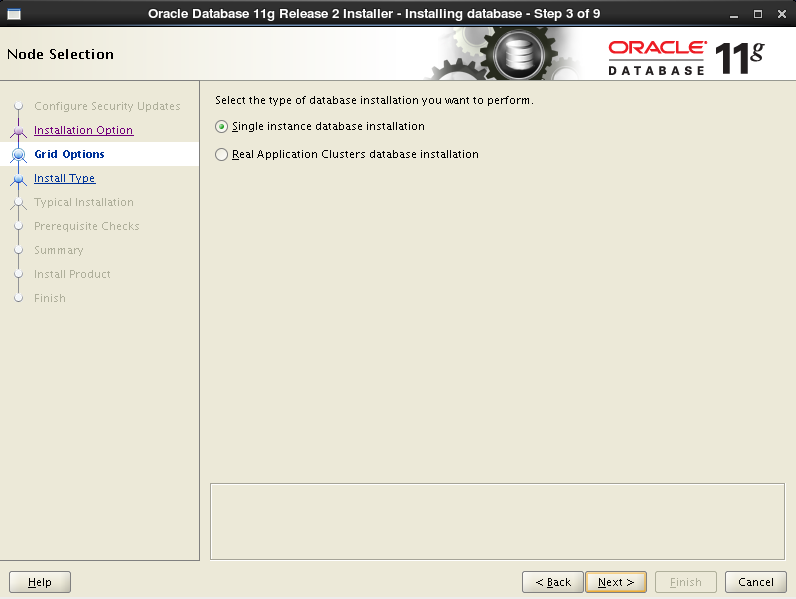Click the Summary step label
796x599 pixels.
point(58,250)
